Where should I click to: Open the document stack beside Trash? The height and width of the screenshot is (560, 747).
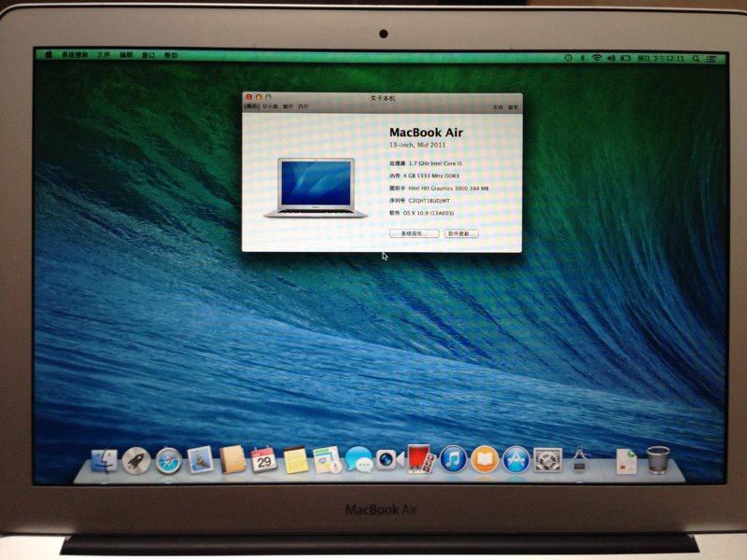click(x=626, y=461)
